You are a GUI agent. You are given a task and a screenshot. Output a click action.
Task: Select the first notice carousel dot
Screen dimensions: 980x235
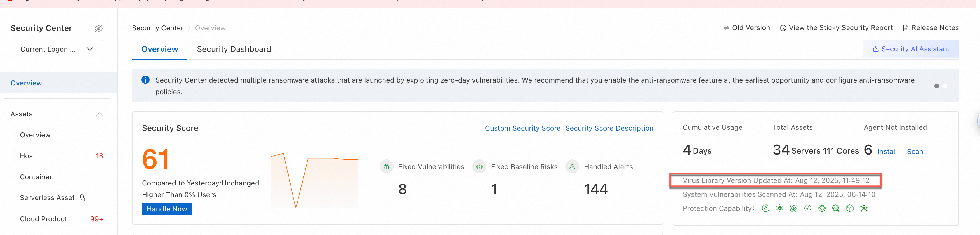(x=936, y=86)
